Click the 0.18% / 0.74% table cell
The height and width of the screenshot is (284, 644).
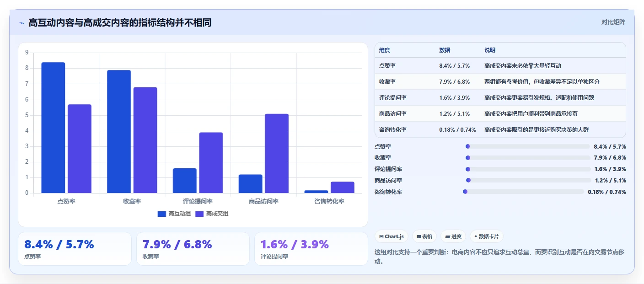click(x=457, y=130)
